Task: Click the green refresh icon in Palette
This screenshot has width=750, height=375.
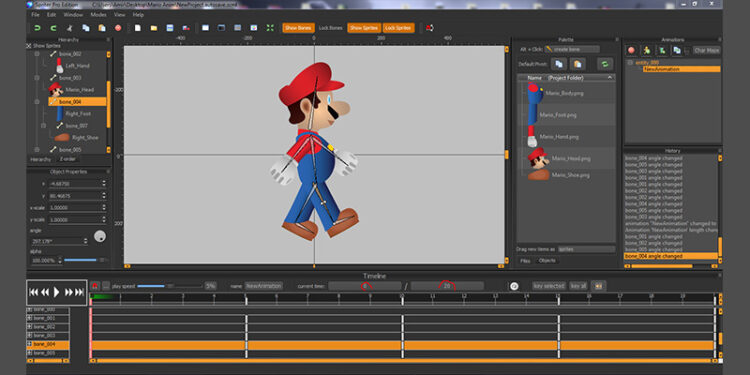Action: coord(605,64)
